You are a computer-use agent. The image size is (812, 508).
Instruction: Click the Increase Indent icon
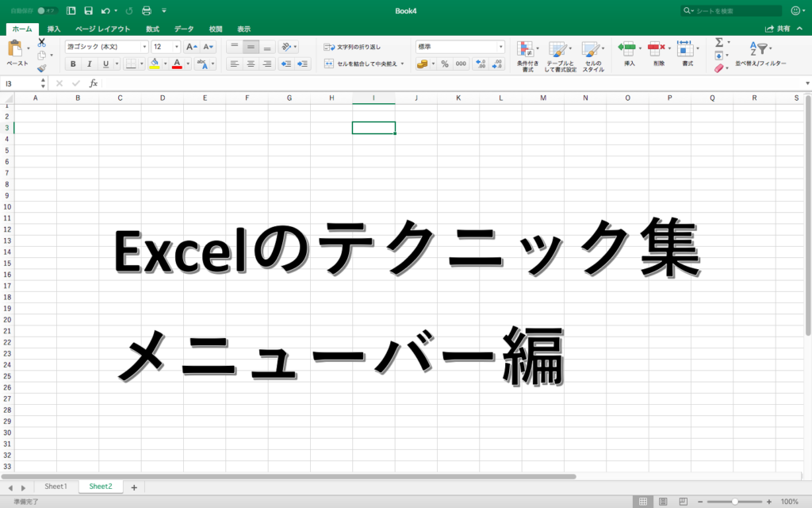pos(302,63)
